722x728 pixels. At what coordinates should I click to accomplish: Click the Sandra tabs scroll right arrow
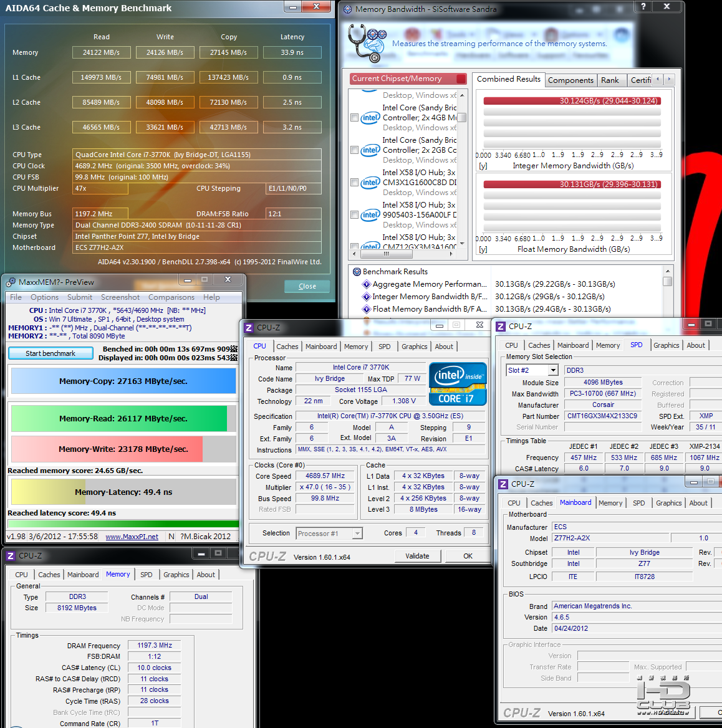point(669,79)
